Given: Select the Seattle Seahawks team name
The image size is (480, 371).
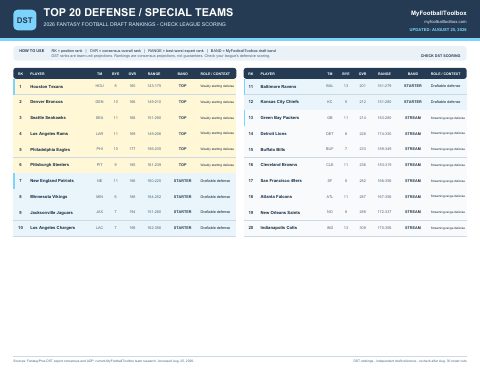Looking at the screenshot, I should pos(48,118).
